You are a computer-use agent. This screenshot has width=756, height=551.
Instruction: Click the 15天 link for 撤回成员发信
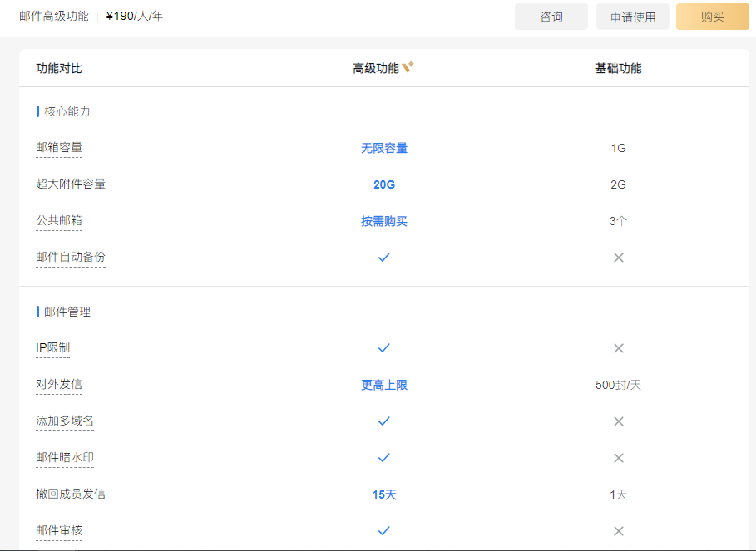click(383, 494)
